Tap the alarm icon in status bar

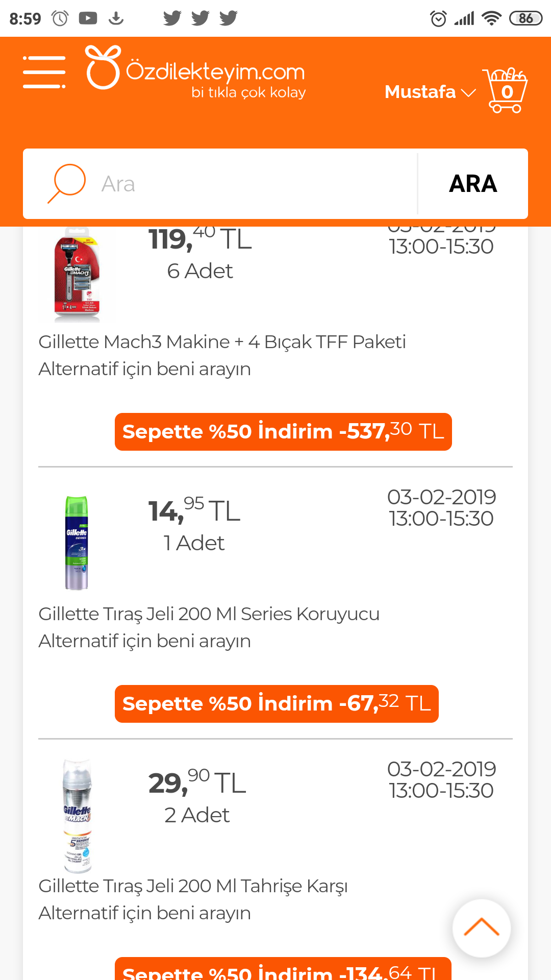(x=438, y=18)
